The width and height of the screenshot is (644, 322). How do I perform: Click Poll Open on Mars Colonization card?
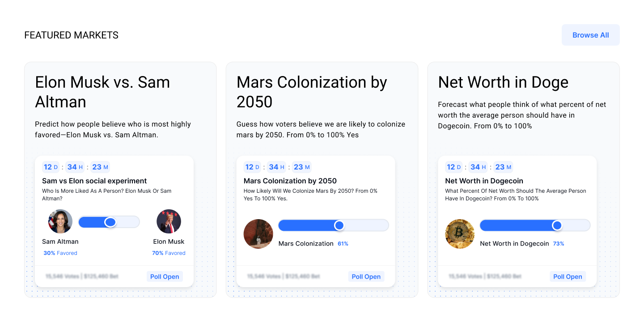pyautogui.click(x=366, y=276)
